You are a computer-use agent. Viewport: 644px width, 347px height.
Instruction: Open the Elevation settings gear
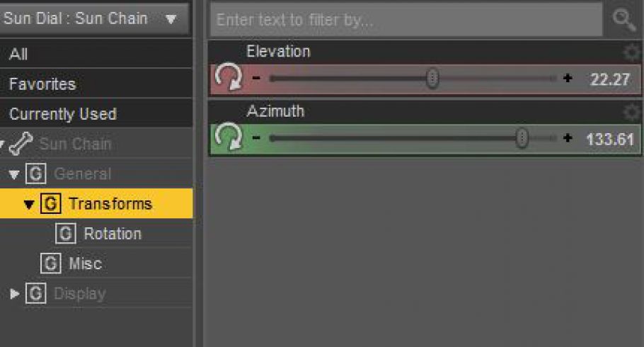pos(631,52)
